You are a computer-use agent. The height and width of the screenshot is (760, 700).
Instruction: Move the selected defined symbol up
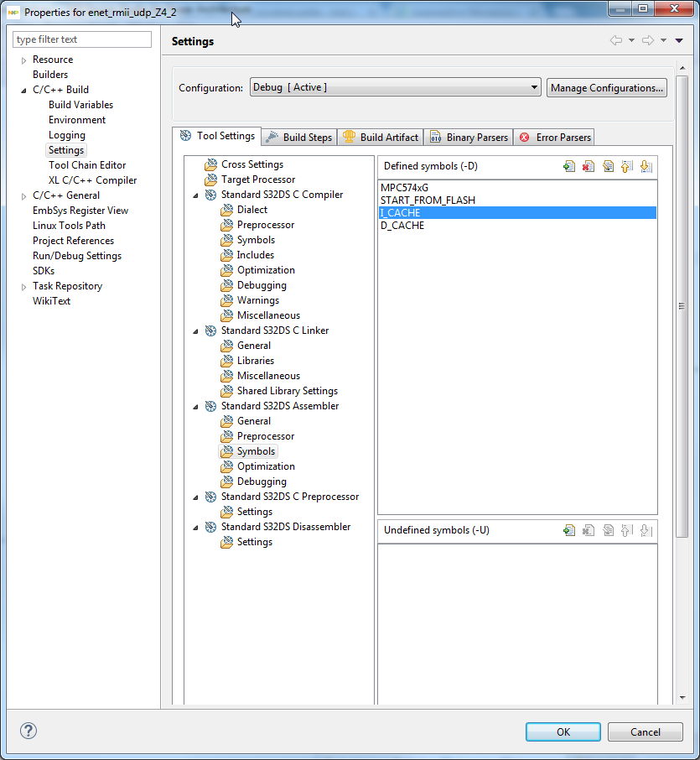[627, 167]
